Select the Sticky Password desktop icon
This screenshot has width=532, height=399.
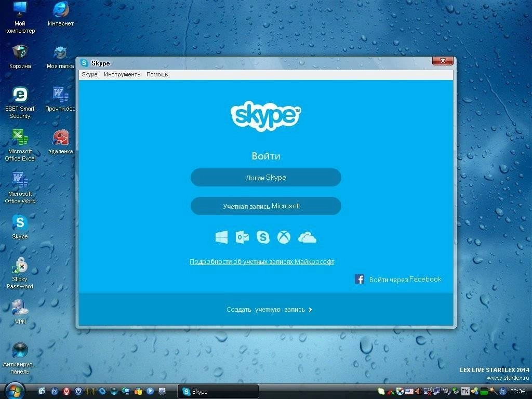pyautogui.click(x=20, y=273)
